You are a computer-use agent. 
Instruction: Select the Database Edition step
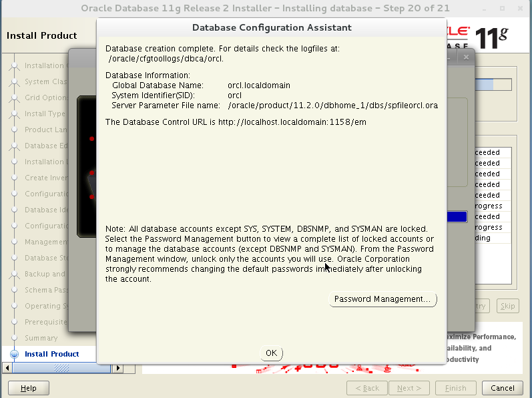click(46, 146)
